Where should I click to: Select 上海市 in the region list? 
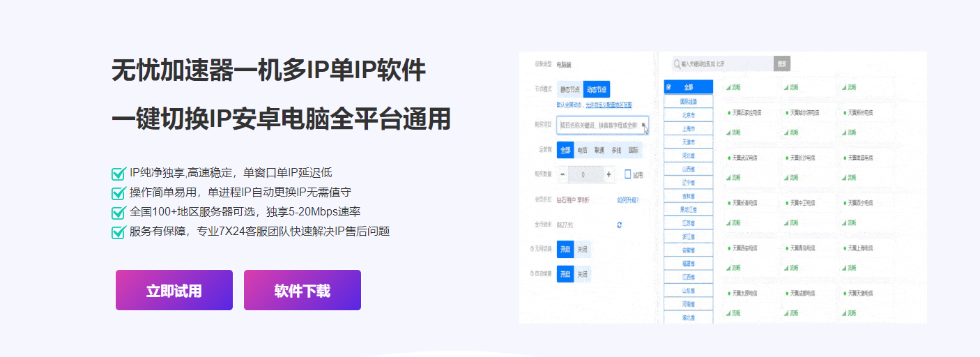(689, 128)
